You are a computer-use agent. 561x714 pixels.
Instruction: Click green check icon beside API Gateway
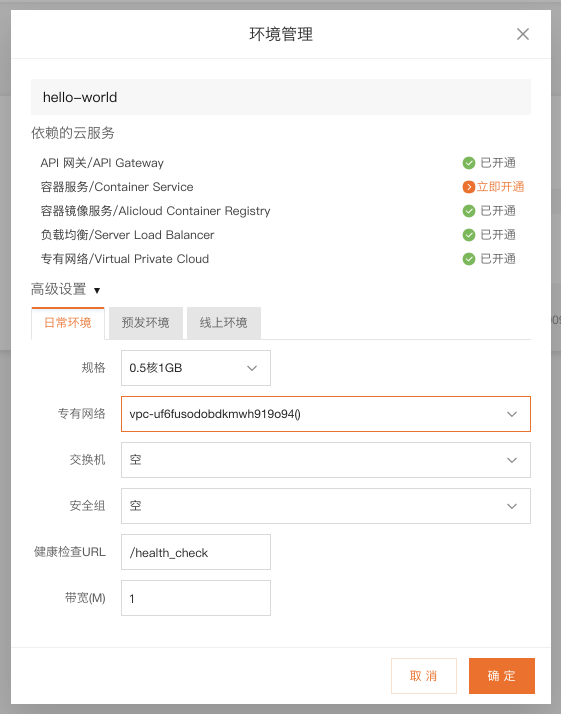469,163
